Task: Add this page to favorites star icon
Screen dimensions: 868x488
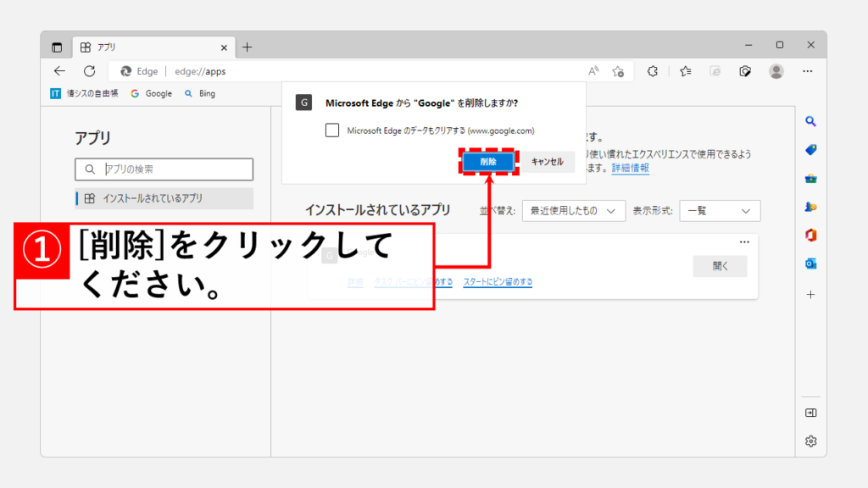Action: 619,71
